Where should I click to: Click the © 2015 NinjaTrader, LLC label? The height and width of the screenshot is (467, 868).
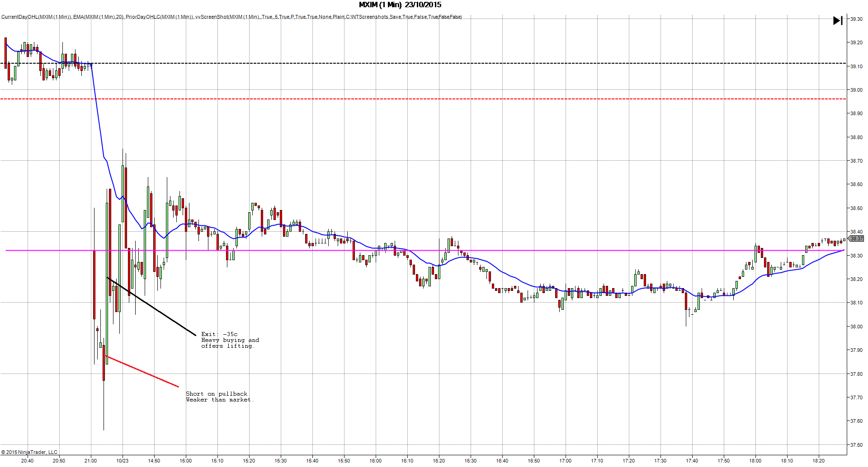point(29,452)
